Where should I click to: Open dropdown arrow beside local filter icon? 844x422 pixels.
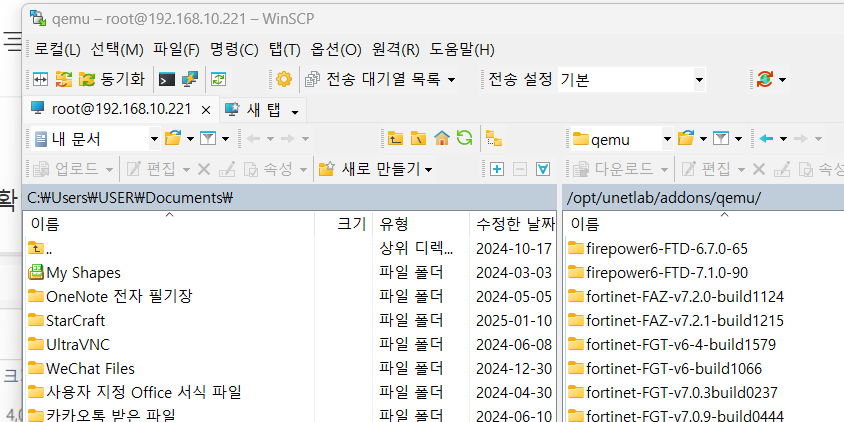coord(225,139)
